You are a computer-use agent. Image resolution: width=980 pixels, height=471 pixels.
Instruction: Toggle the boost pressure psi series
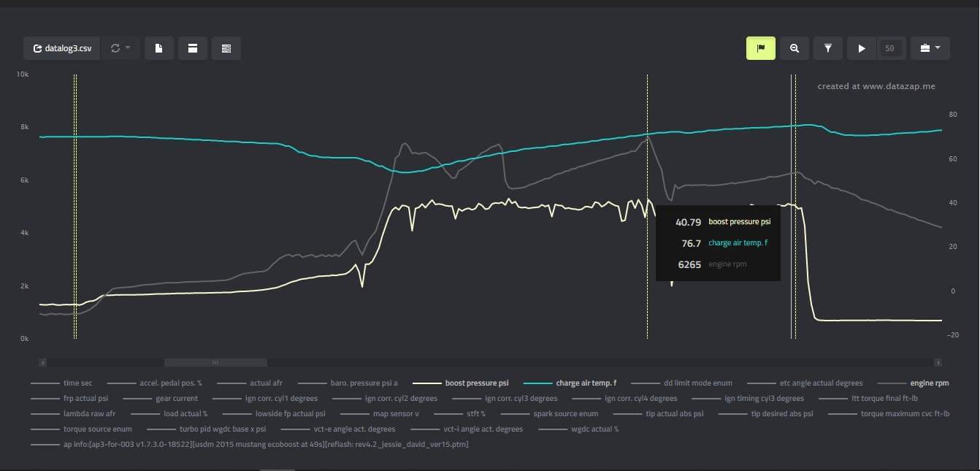click(476, 383)
